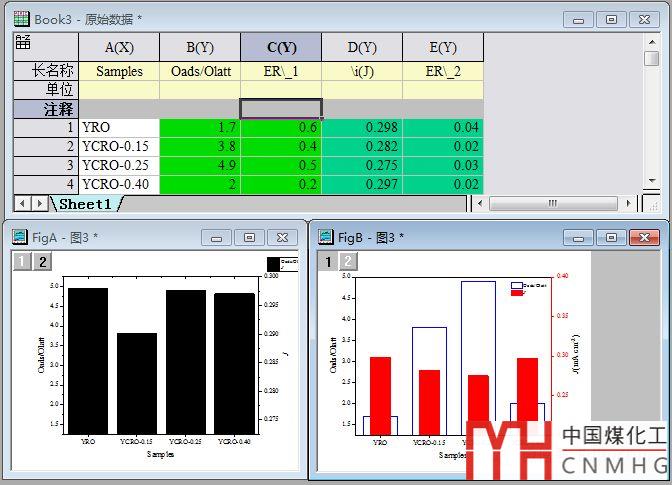Select column header D(Y)
This screenshot has height=485, width=672.
[362, 47]
